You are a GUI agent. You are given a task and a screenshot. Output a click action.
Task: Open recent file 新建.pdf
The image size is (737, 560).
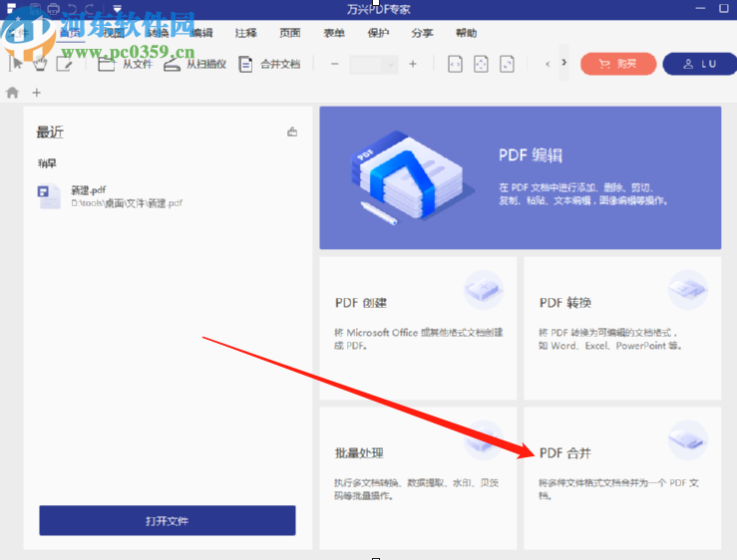coord(167,196)
